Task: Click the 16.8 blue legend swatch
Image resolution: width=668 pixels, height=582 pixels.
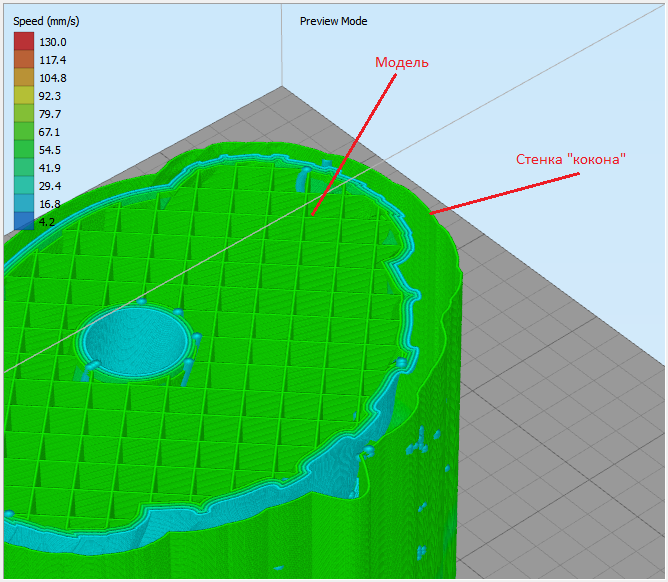Action: (x=24, y=203)
